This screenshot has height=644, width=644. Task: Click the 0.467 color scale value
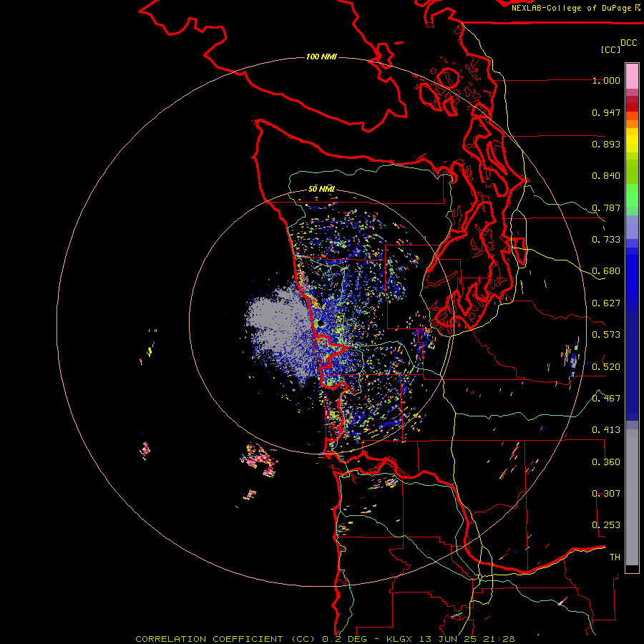pos(606,399)
